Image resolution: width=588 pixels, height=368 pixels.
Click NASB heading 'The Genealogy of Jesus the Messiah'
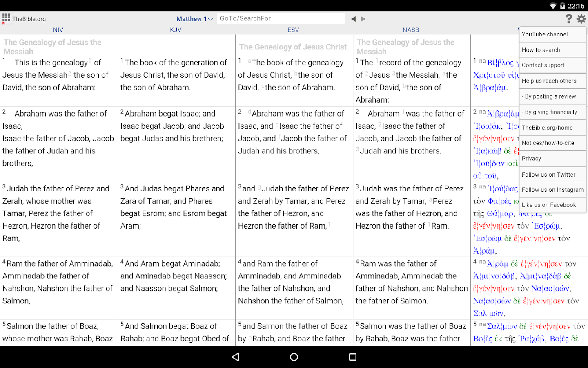[405, 47]
